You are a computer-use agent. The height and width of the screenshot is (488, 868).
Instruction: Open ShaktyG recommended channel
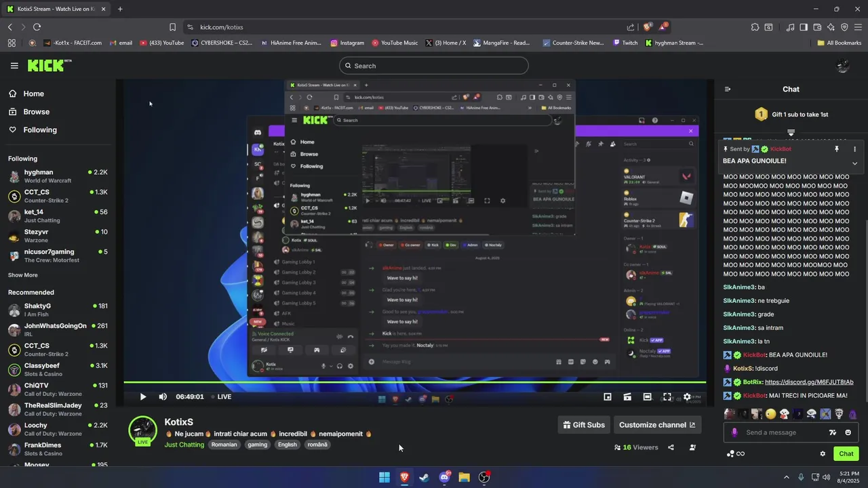pyautogui.click(x=58, y=310)
